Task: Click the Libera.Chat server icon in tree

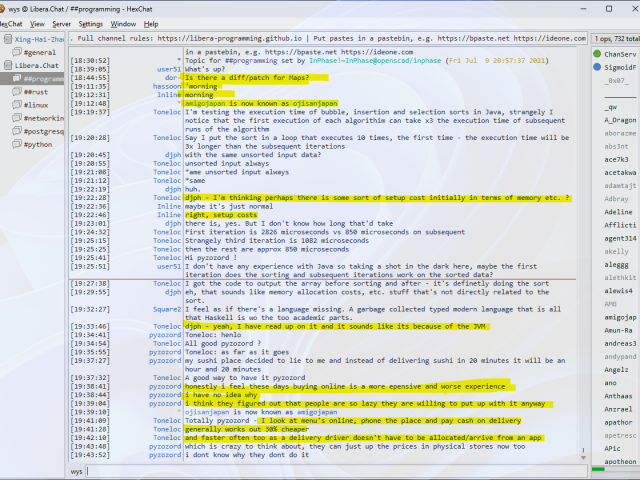Action: pyautogui.click(x=7, y=64)
